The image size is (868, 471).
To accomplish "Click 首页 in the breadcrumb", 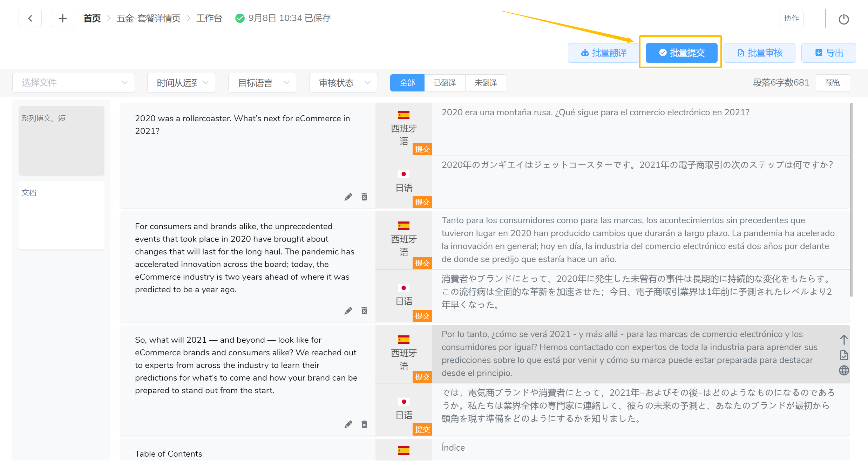I will point(92,18).
